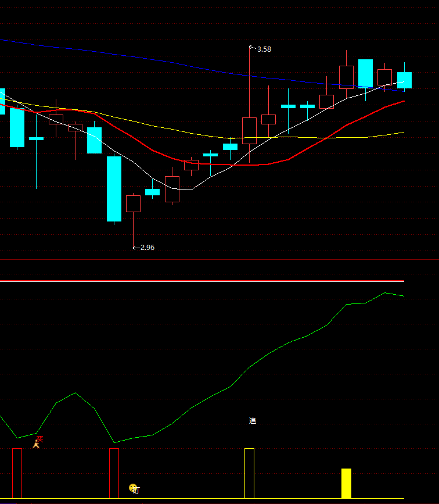Click the 3.58 high price label

click(264, 49)
